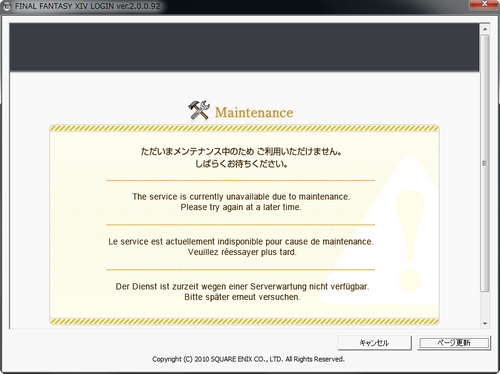
Task: Click text 'Veuillez réessayer plus tard.'
Action: pyautogui.click(x=242, y=252)
